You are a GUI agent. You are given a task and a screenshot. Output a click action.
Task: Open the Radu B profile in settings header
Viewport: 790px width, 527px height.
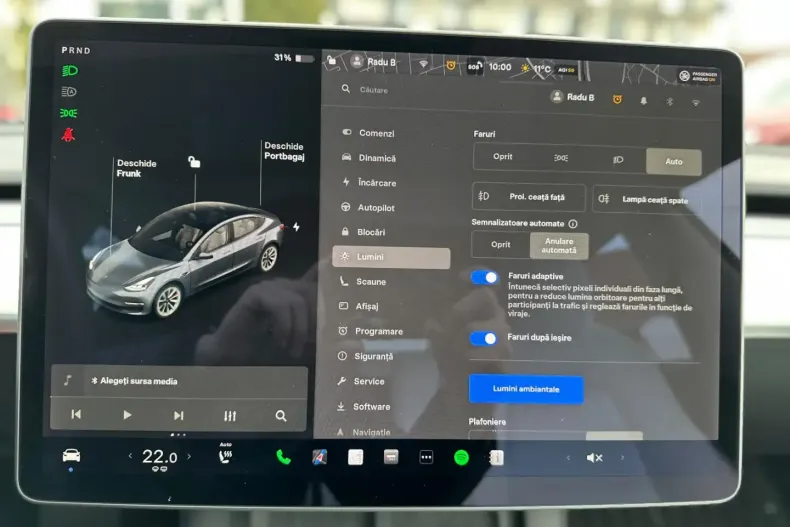[x=573, y=97]
